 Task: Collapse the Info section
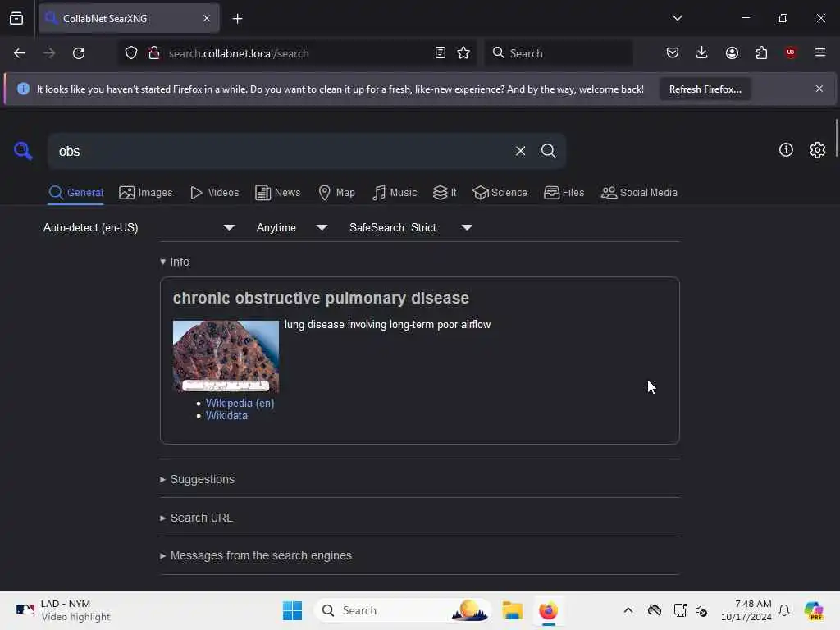[175, 262]
